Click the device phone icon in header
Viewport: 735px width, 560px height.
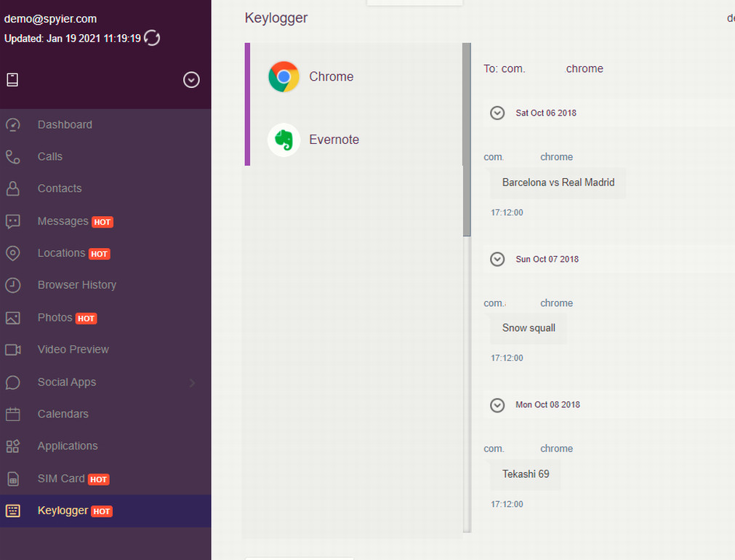(x=12, y=80)
